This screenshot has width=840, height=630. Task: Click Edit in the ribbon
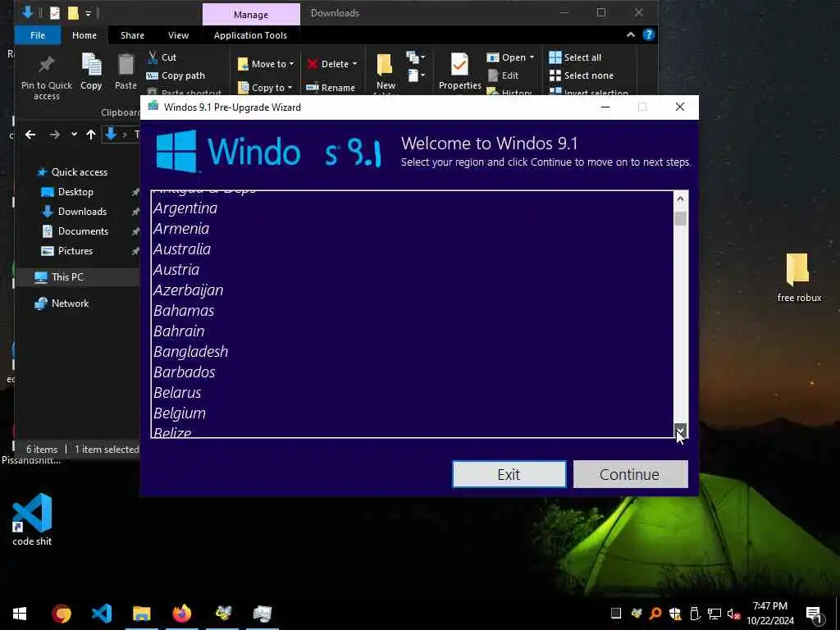[x=504, y=75]
